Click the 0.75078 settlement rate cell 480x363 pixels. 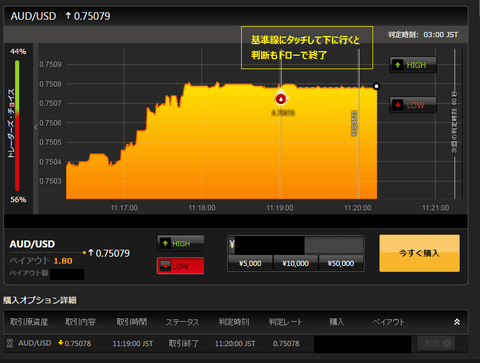(286, 344)
